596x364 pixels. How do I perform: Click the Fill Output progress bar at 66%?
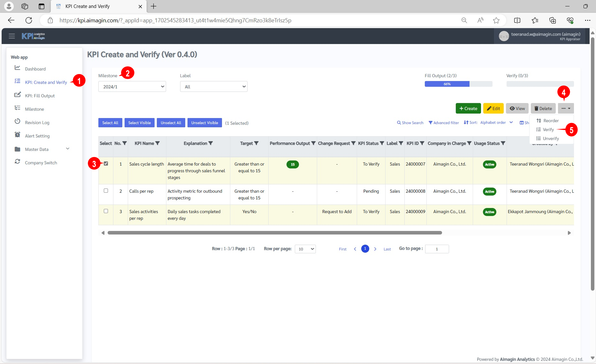447,84
